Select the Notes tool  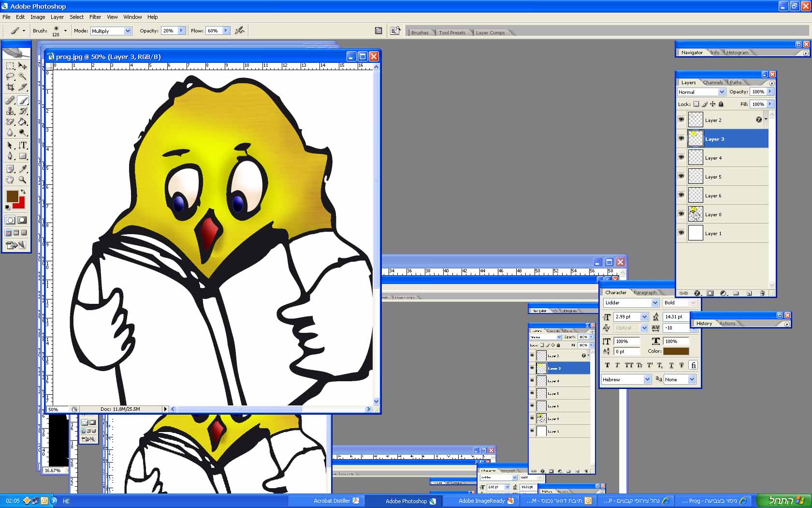tap(10, 168)
